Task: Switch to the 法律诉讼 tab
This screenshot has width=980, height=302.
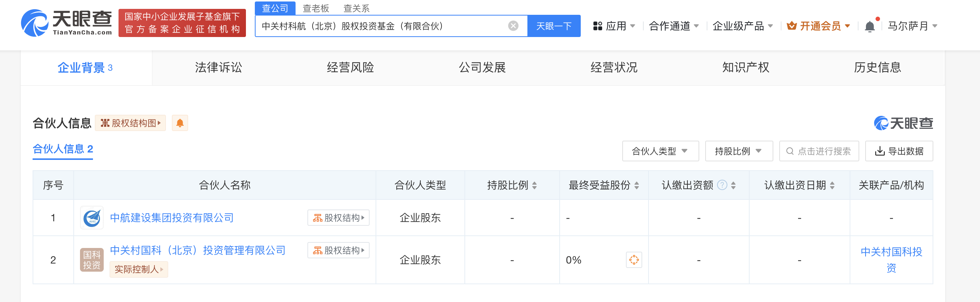Action: (219, 68)
